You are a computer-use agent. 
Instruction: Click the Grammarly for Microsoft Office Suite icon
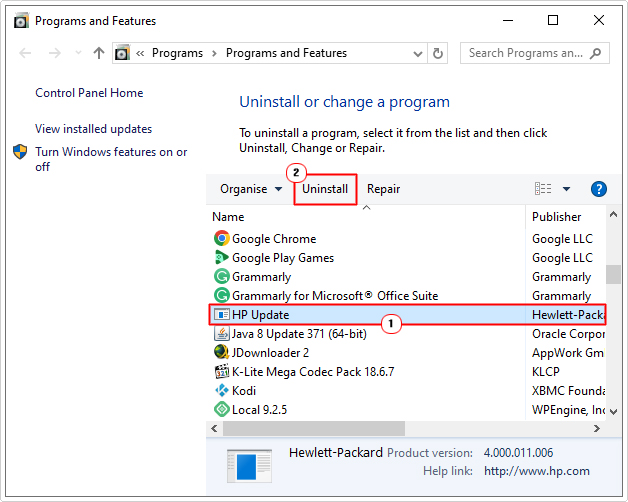click(221, 295)
